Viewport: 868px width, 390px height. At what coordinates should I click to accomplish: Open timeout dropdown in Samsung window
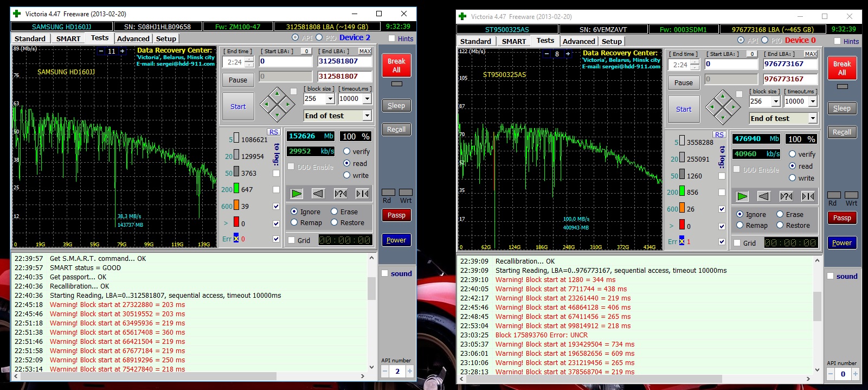tap(367, 99)
